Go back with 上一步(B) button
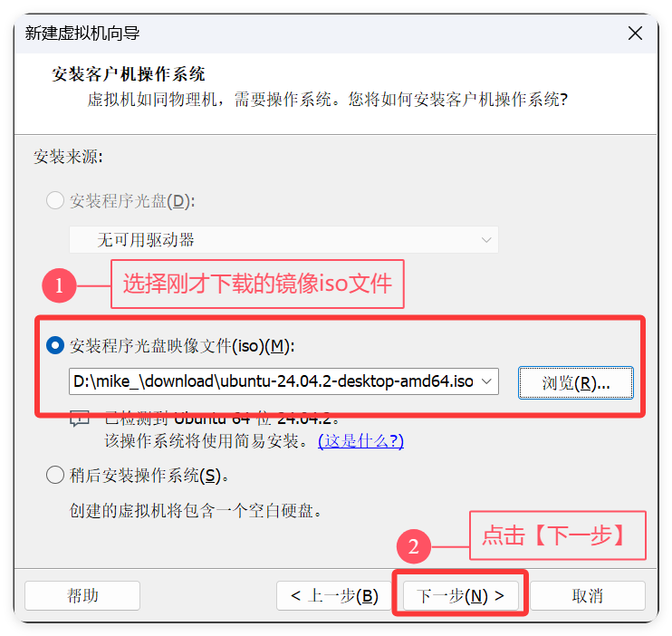This screenshot has width=672, height=636. coord(334,595)
